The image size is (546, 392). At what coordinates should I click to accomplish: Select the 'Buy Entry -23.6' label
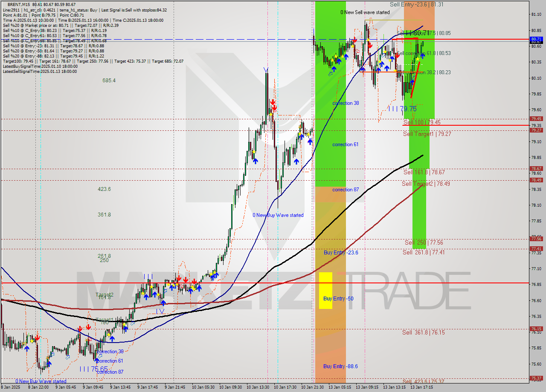(x=341, y=253)
